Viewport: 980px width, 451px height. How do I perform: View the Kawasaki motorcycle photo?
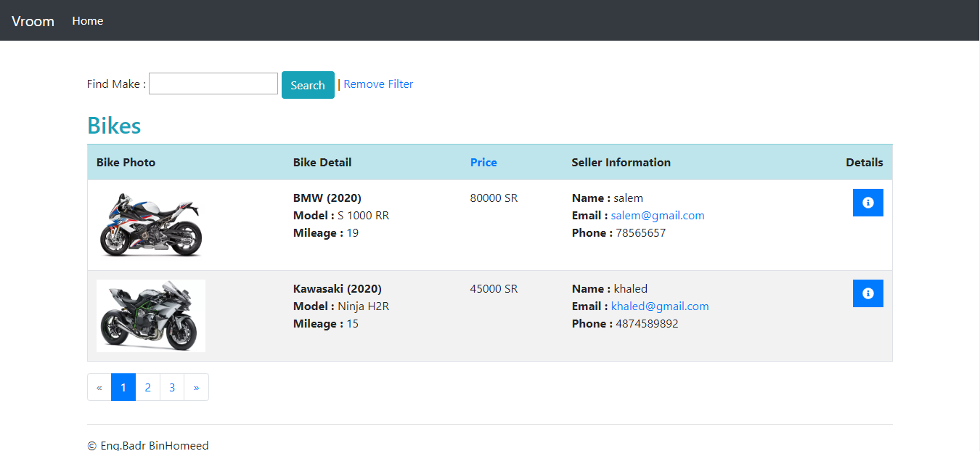click(150, 315)
